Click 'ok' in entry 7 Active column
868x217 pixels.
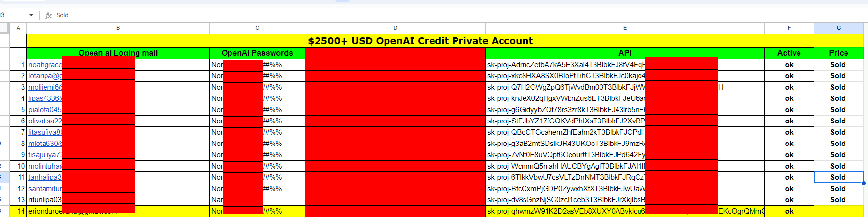[789, 132]
